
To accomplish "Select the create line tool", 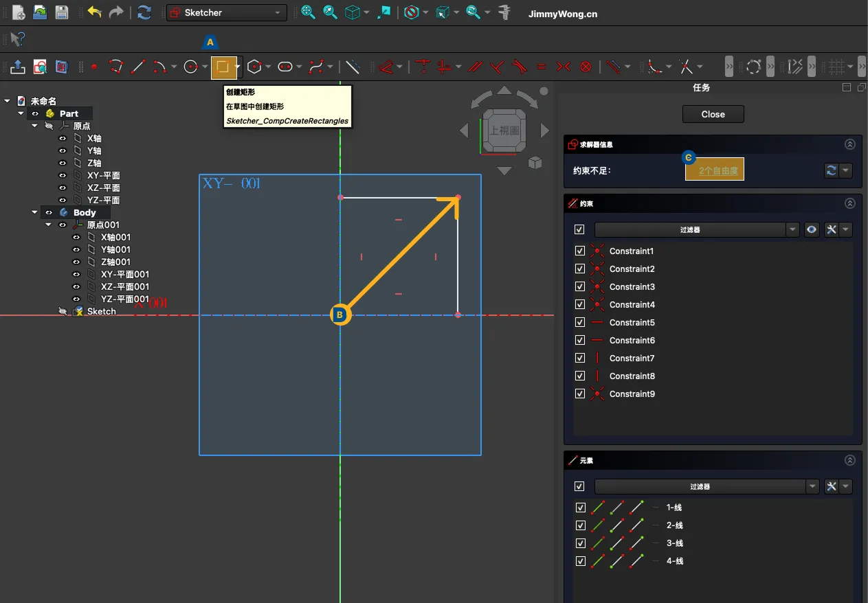I will [138, 67].
